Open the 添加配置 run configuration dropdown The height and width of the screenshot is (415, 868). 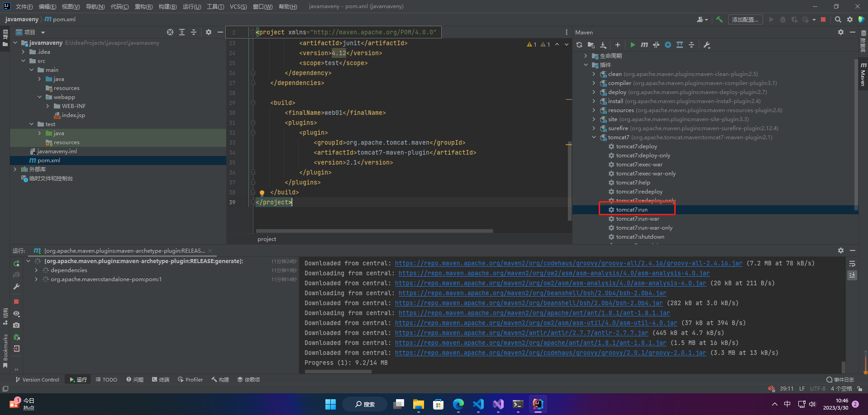pos(745,19)
